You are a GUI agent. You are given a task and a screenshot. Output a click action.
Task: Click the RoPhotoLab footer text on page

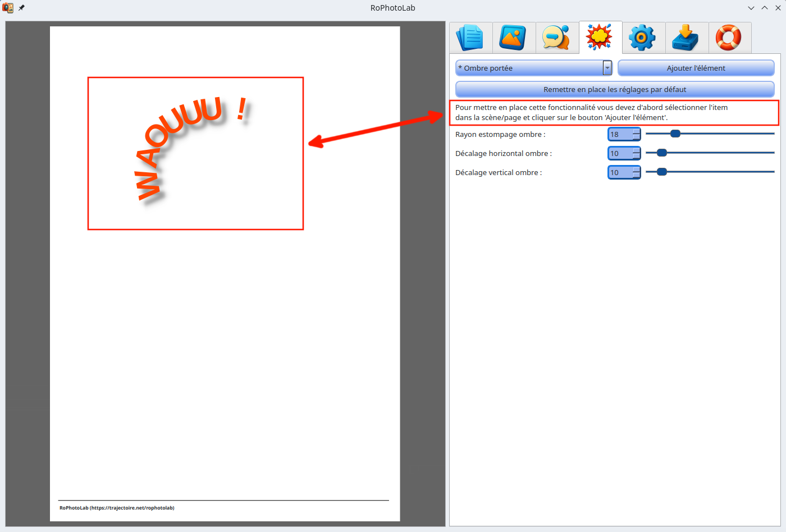[117, 508]
